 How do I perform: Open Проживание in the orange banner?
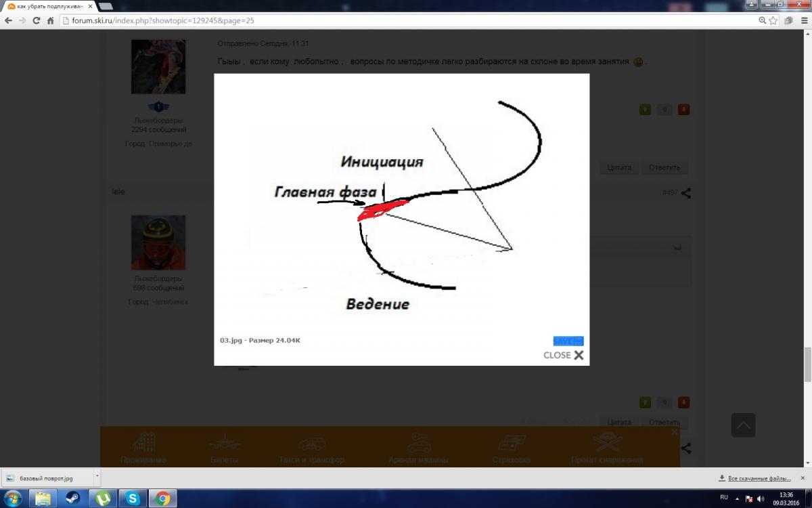143,448
